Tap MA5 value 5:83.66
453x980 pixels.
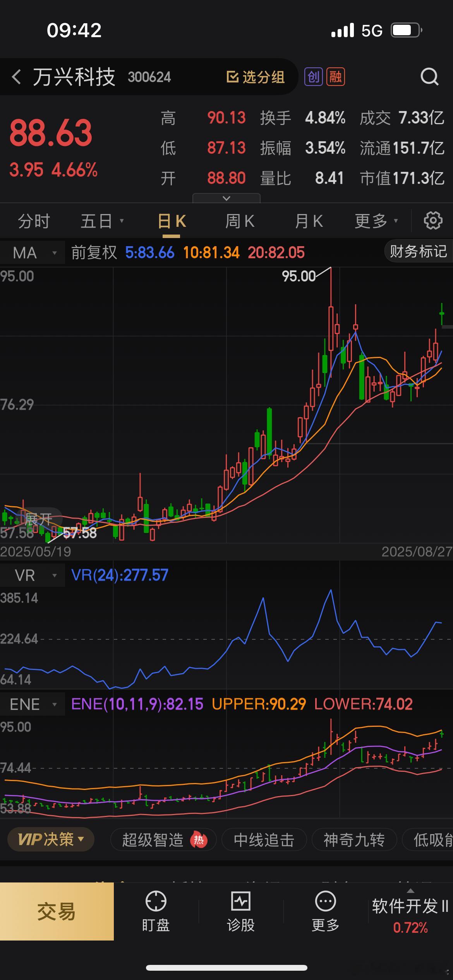(150, 253)
